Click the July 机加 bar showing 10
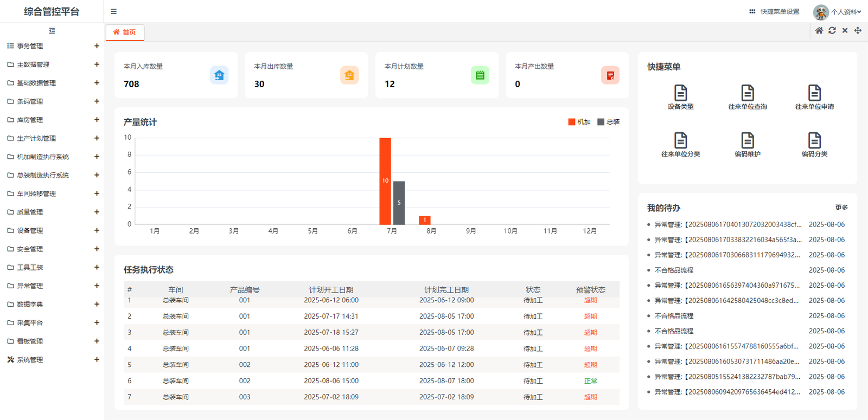 [385, 181]
